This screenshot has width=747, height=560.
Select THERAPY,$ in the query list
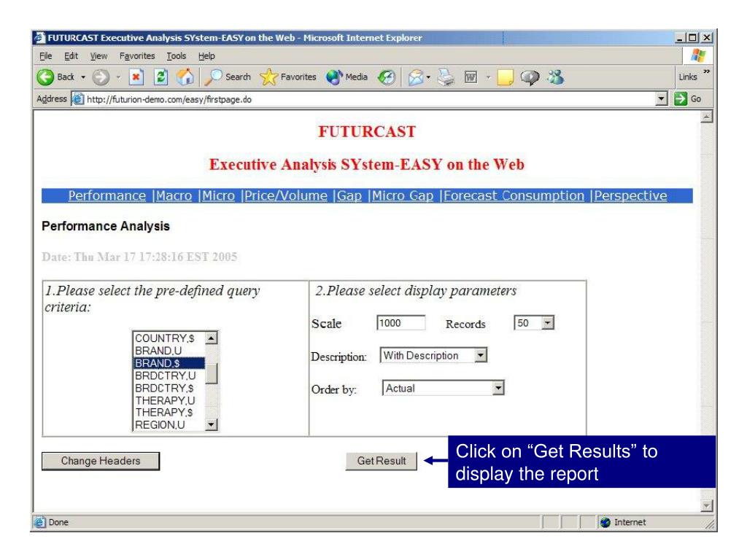(169, 413)
